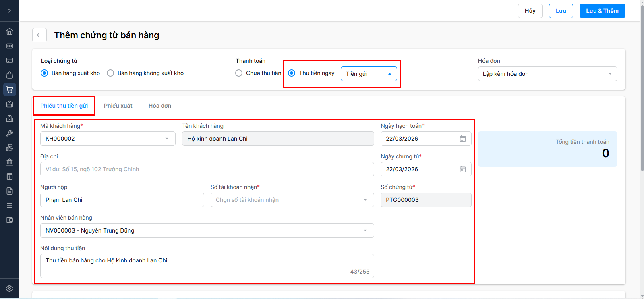
Task: Click the wallet icon in the sidebar
Action: 10,220
